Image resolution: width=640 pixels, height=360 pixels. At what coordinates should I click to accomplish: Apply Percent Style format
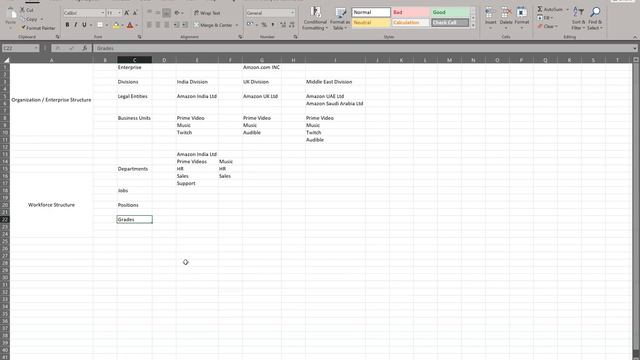(x=264, y=25)
